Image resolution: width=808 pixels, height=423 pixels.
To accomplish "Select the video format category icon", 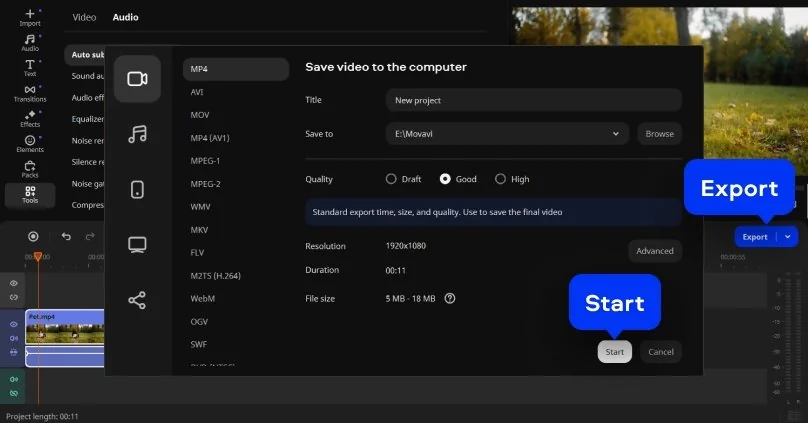I will click(137, 79).
